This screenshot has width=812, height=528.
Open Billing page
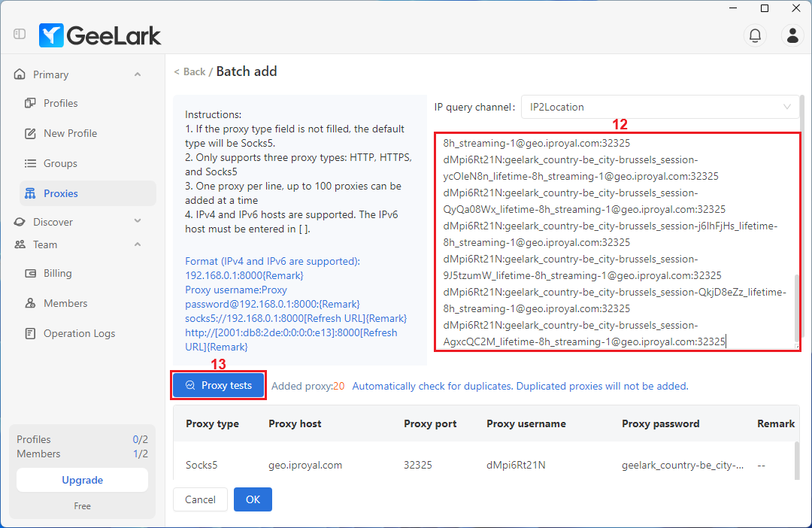click(x=57, y=273)
